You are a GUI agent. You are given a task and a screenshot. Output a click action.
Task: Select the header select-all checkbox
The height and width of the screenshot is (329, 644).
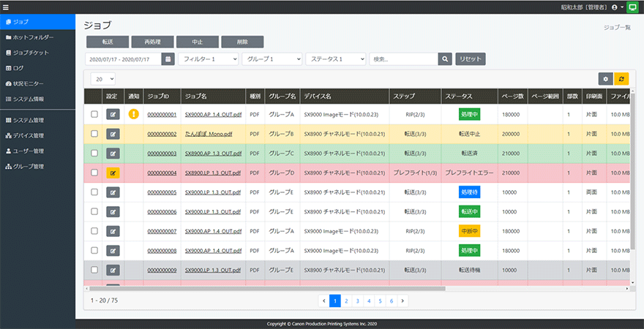pyautogui.click(x=94, y=96)
